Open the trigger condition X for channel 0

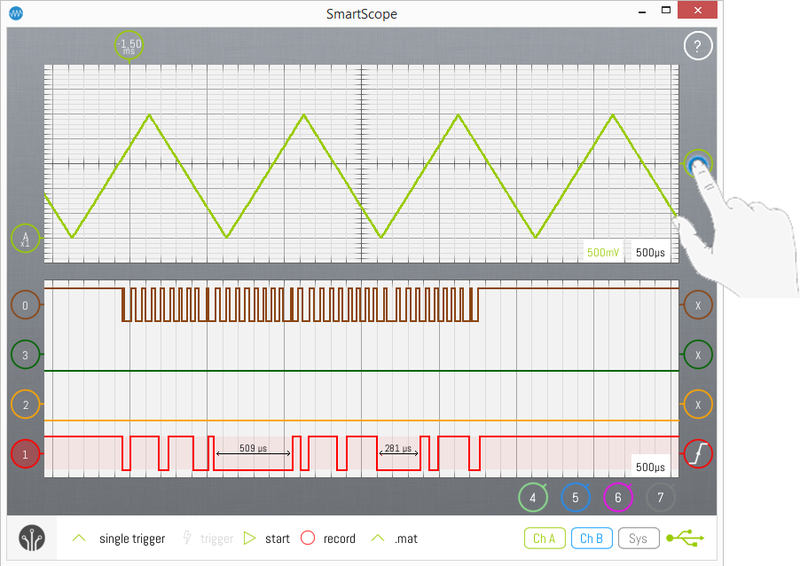[697, 304]
